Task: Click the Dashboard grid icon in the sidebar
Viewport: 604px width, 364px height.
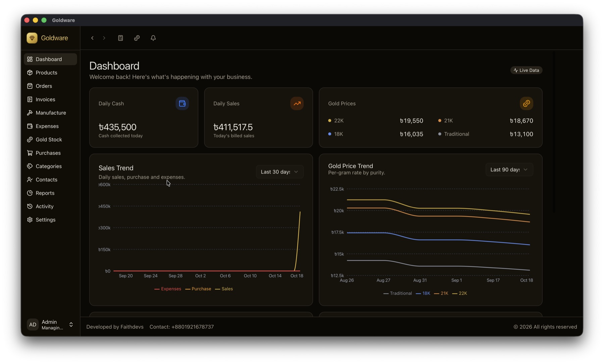Action: 30,59
